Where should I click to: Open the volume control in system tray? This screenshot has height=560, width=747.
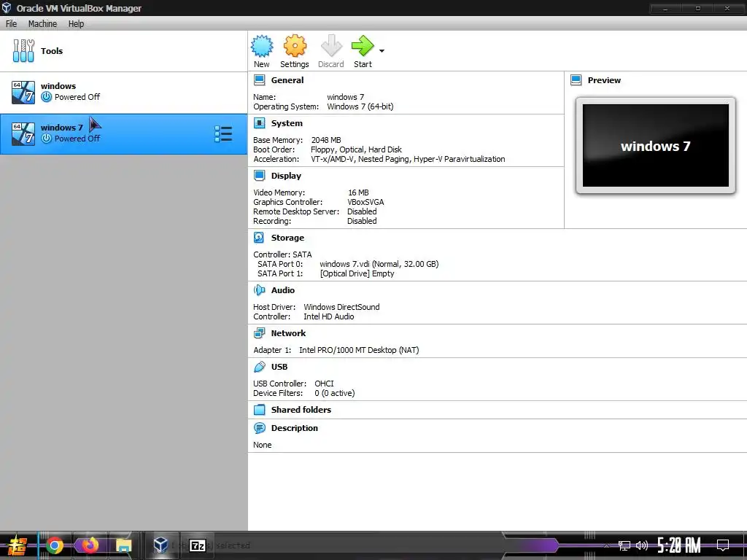click(642, 545)
